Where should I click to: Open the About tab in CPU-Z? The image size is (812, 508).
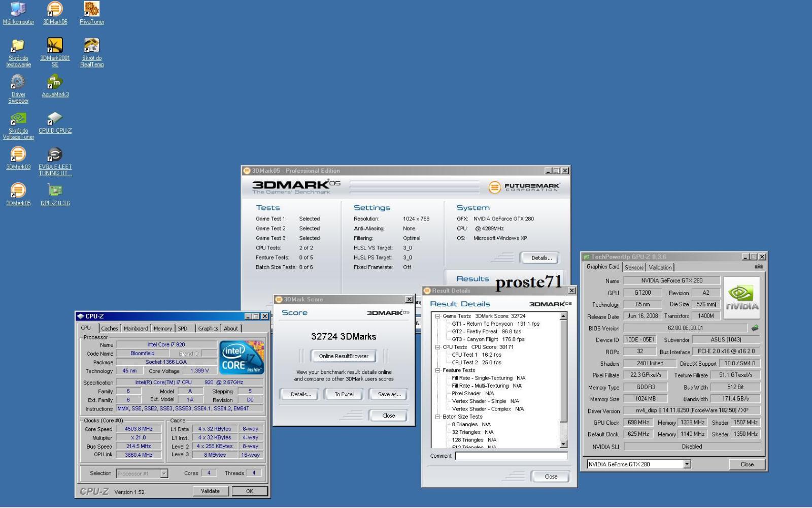tap(231, 329)
